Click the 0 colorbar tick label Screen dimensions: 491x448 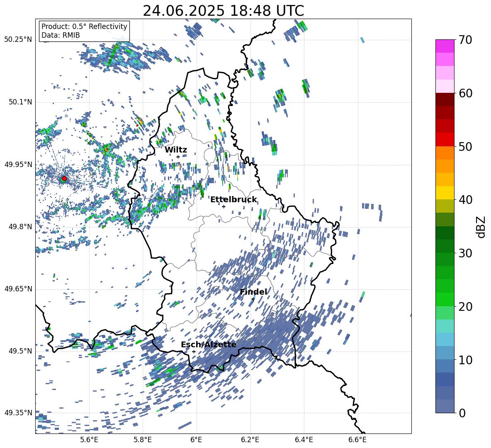(462, 413)
